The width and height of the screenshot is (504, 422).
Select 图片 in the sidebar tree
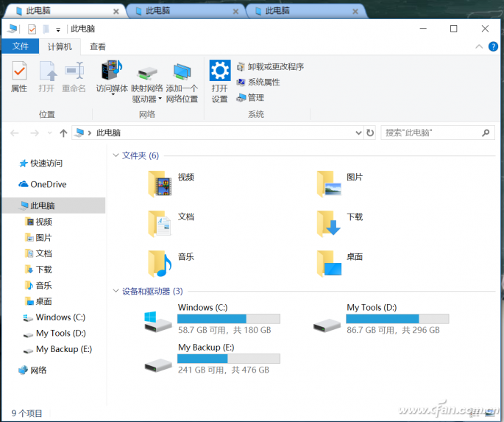(38, 238)
